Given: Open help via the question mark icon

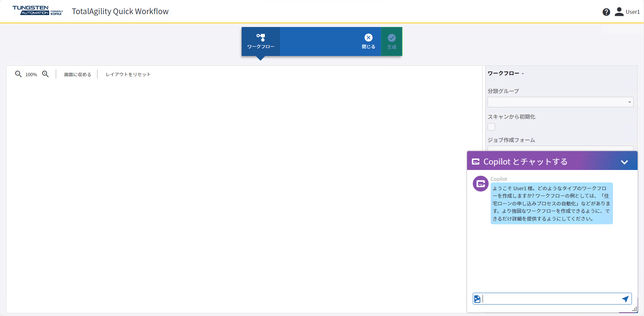Looking at the screenshot, I should point(606,11).
